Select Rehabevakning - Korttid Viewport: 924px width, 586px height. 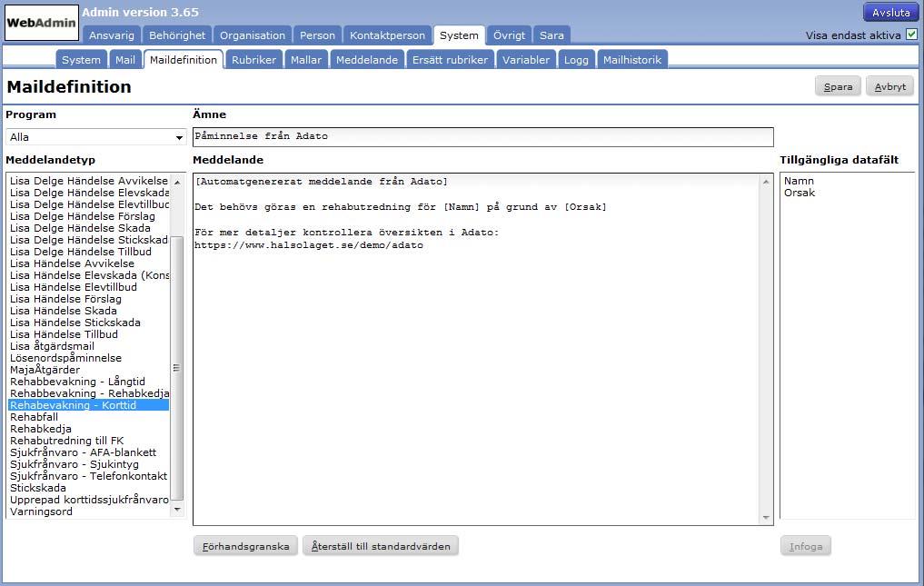pos(89,405)
